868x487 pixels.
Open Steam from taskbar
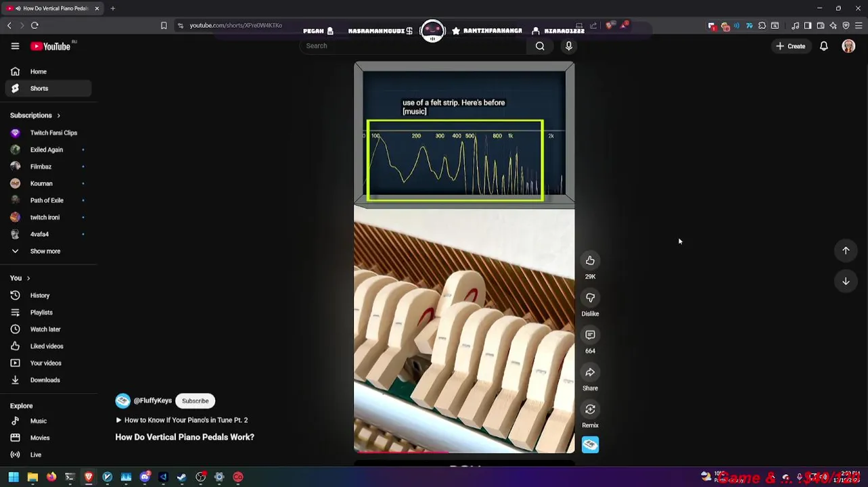pos(182,478)
